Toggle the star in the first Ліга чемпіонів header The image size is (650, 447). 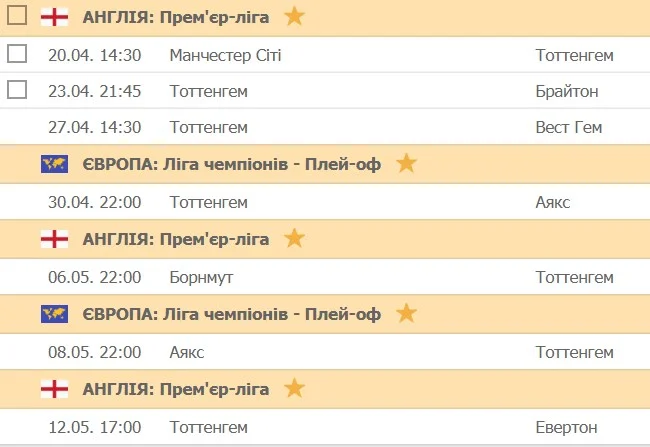pos(405,164)
